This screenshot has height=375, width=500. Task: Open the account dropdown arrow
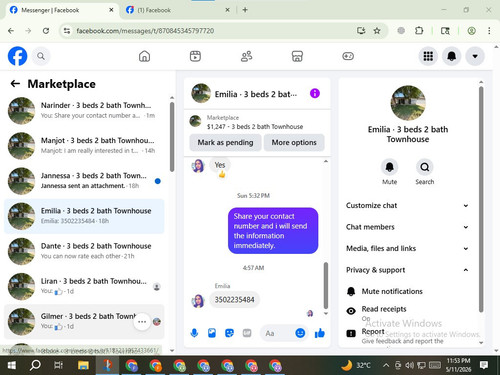tap(475, 56)
